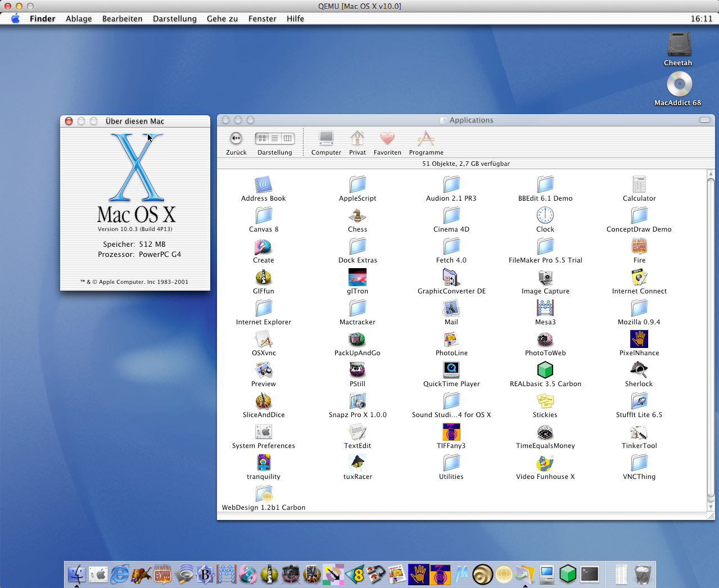Open the Darstellung menu in menu bar
Screen dimensions: 719x588
click(x=175, y=19)
